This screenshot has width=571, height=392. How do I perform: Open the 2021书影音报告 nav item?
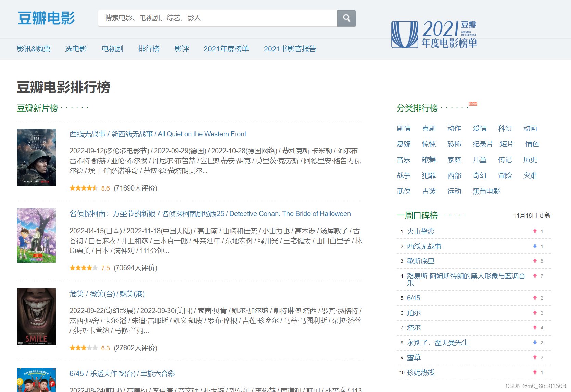(x=290, y=49)
